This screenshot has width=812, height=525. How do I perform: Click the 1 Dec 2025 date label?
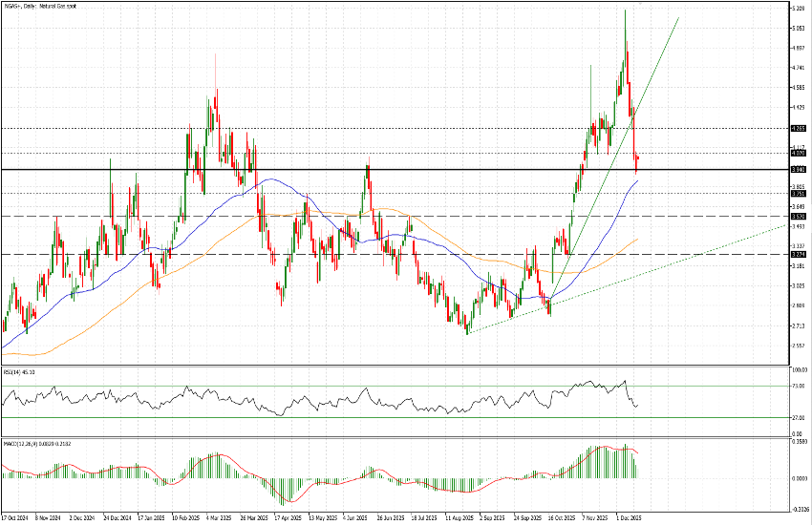(629, 519)
